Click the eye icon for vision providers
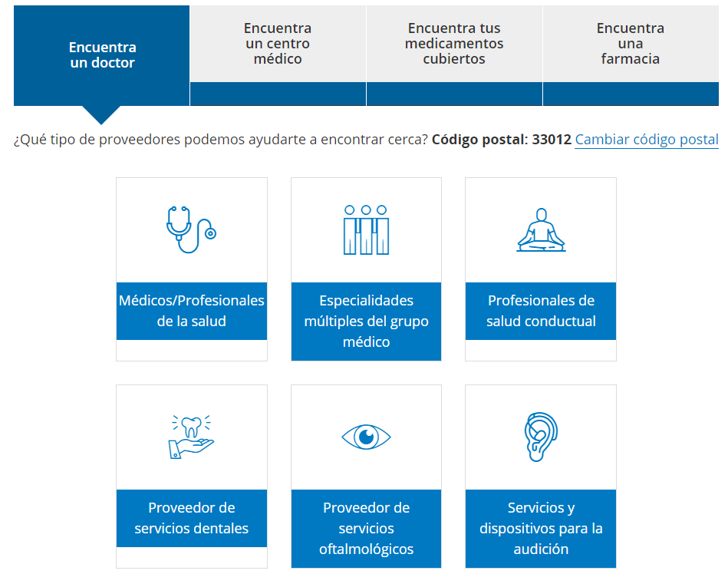The width and height of the screenshot is (728, 574). tap(366, 437)
